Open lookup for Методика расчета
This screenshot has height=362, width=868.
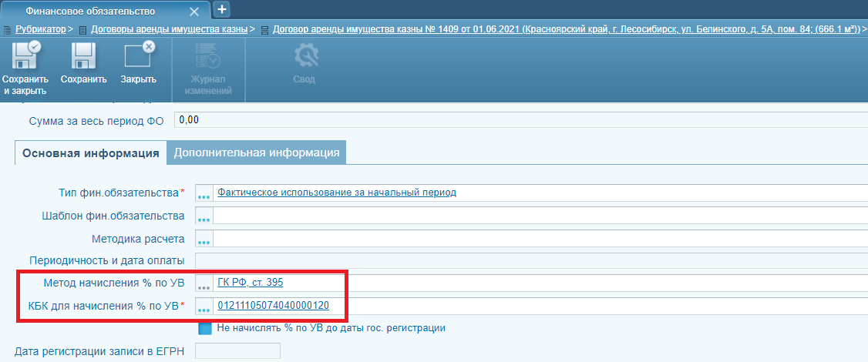coord(204,239)
